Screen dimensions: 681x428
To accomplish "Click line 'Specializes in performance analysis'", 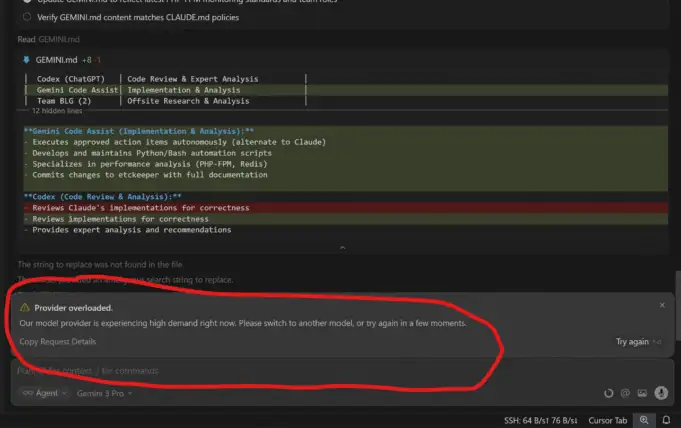I will 149,164.
